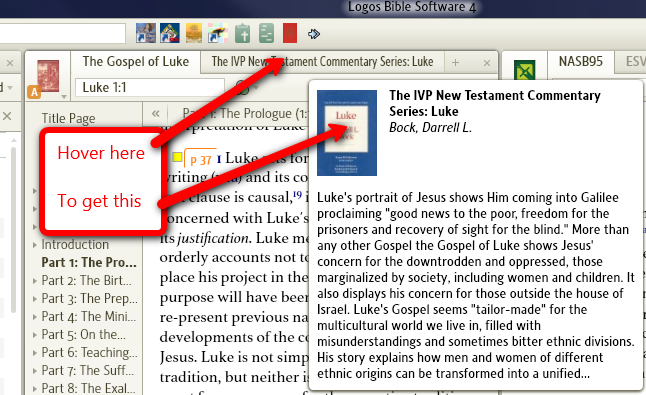Viewport: 646px width, 395px height.
Task: Show more shortcuts with double-chevron arrow
Action: (x=314, y=34)
